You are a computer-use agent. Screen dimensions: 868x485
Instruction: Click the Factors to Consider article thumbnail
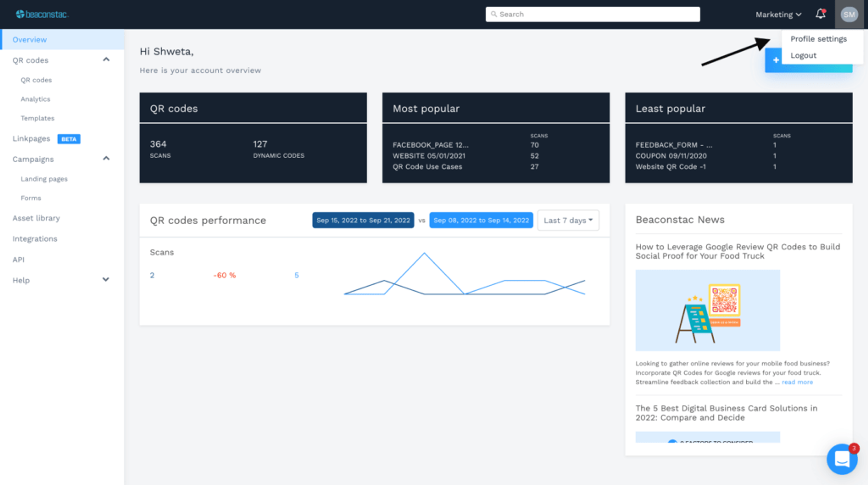pyautogui.click(x=708, y=437)
